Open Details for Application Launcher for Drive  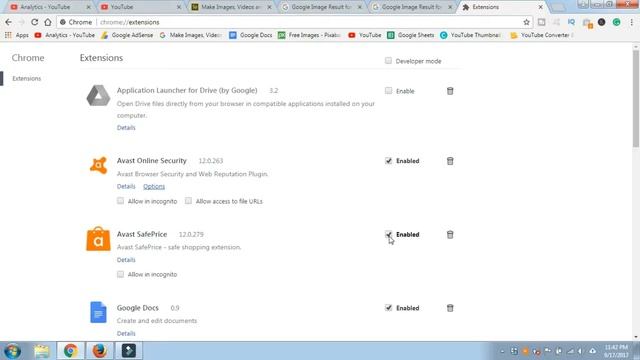click(126, 128)
